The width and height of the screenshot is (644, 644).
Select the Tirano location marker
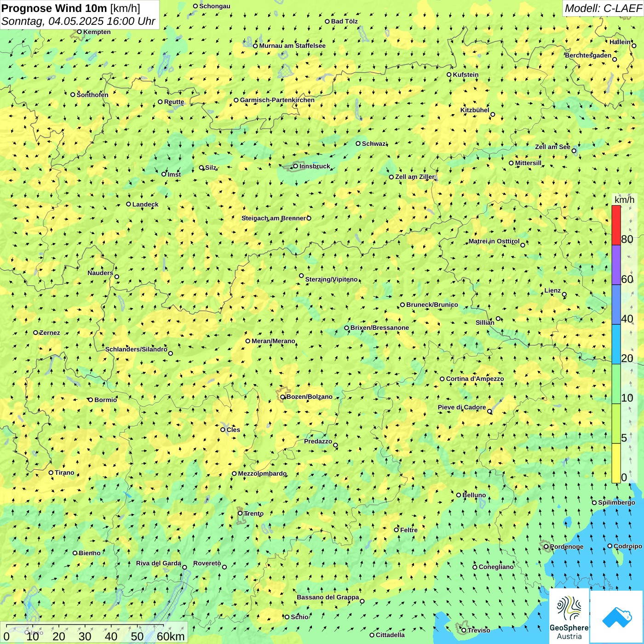[x=51, y=472]
